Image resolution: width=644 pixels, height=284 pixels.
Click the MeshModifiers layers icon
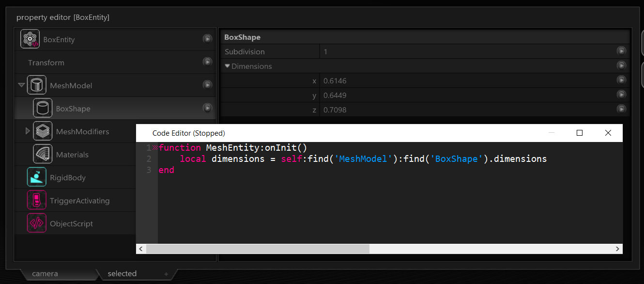(x=43, y=131)
